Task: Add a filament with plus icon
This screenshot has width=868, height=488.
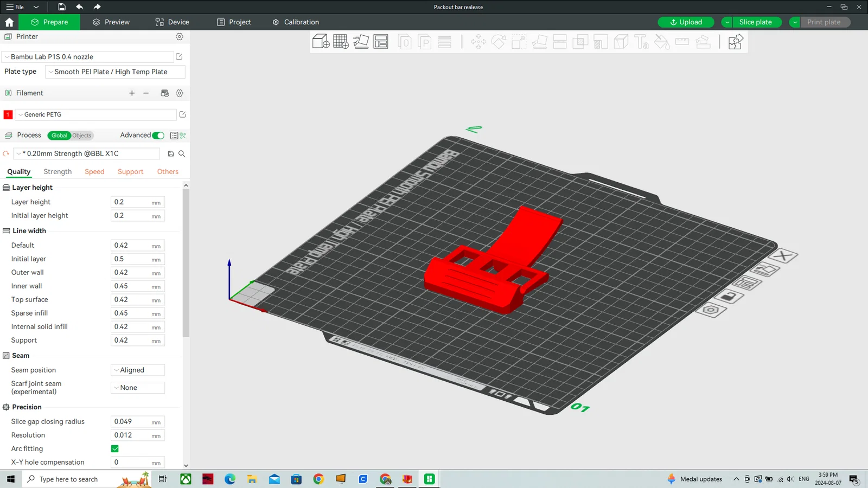Action: tap(132, 93)
